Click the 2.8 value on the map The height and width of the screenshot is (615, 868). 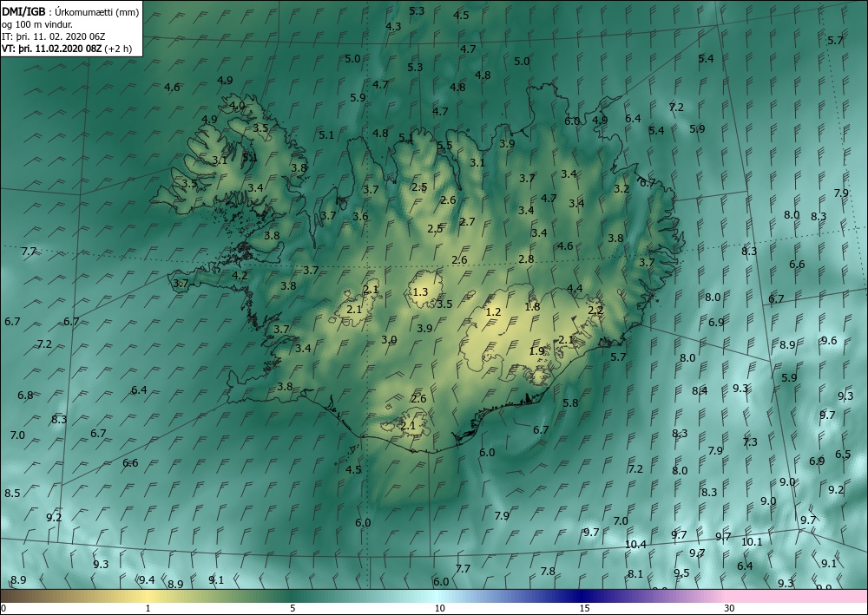click(527, 258)
